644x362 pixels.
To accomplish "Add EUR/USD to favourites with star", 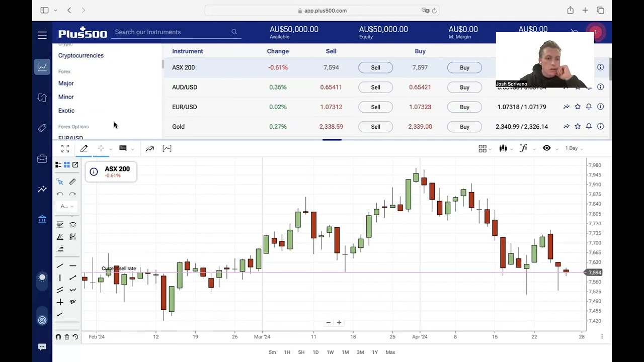I will [x=578, y=107].
